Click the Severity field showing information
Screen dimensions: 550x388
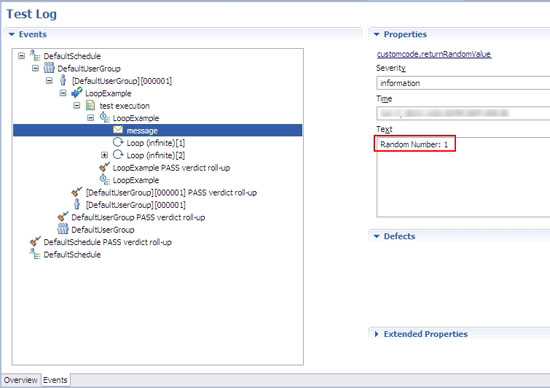click(x=463, y=83)
